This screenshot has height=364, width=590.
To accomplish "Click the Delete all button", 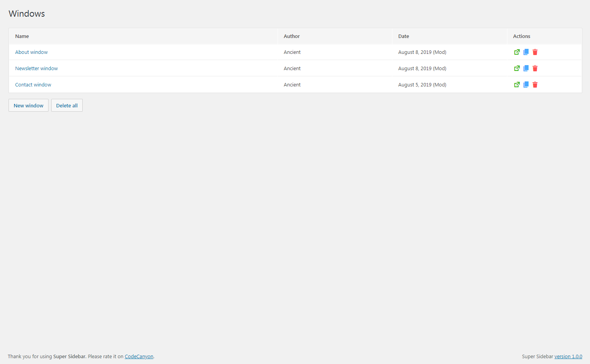I will (67, 105).
